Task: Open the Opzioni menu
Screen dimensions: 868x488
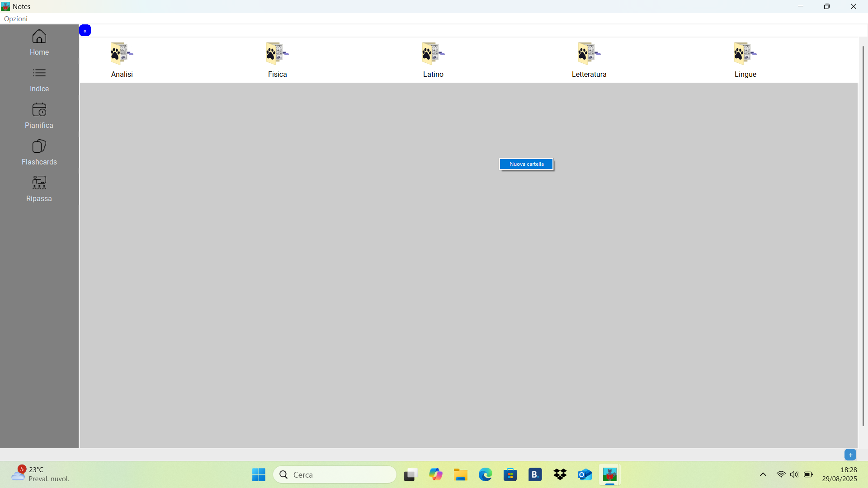Action: coord(16,19)
